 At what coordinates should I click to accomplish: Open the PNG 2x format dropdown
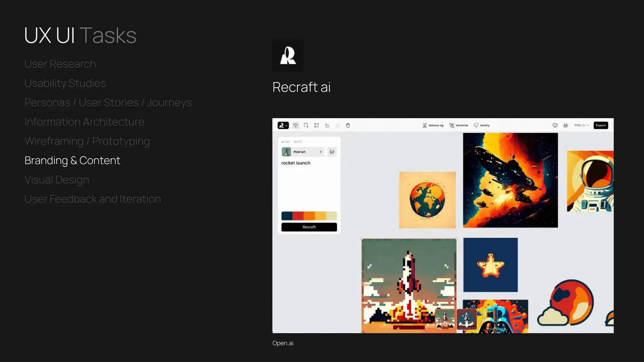click(582, 125)
